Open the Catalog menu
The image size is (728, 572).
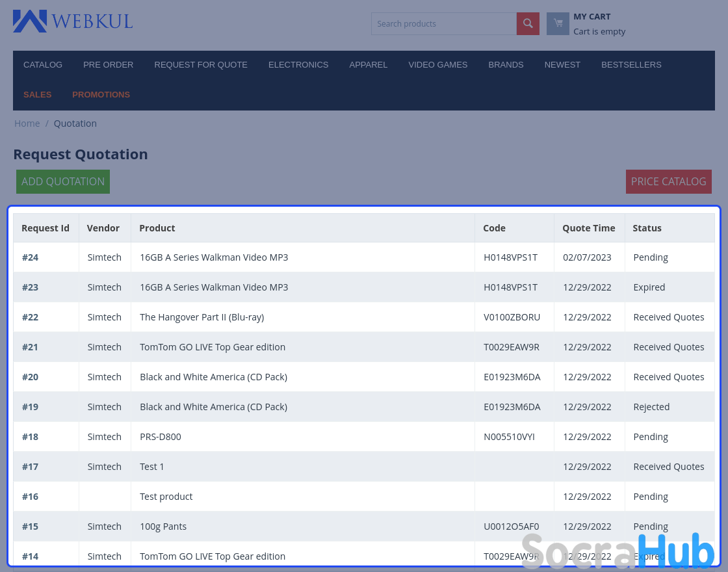43,65
